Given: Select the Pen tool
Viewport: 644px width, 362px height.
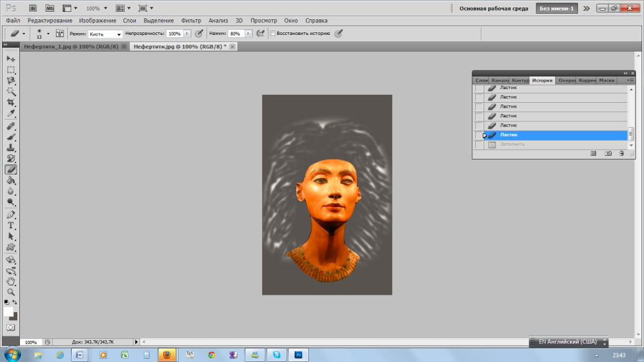Looking at the screenshot, I should [x=11, y=214].
